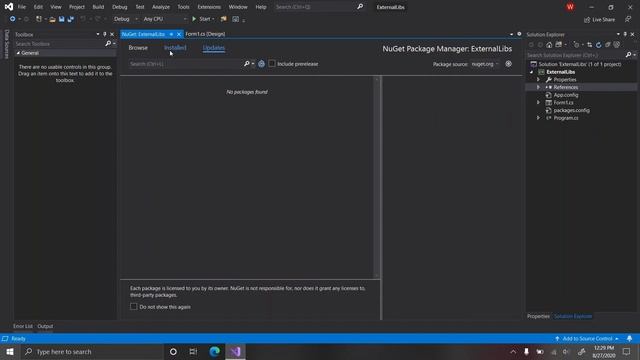The image size is (640, 360).
Task: Open the Build menu
Action: (x=98, y=7)
